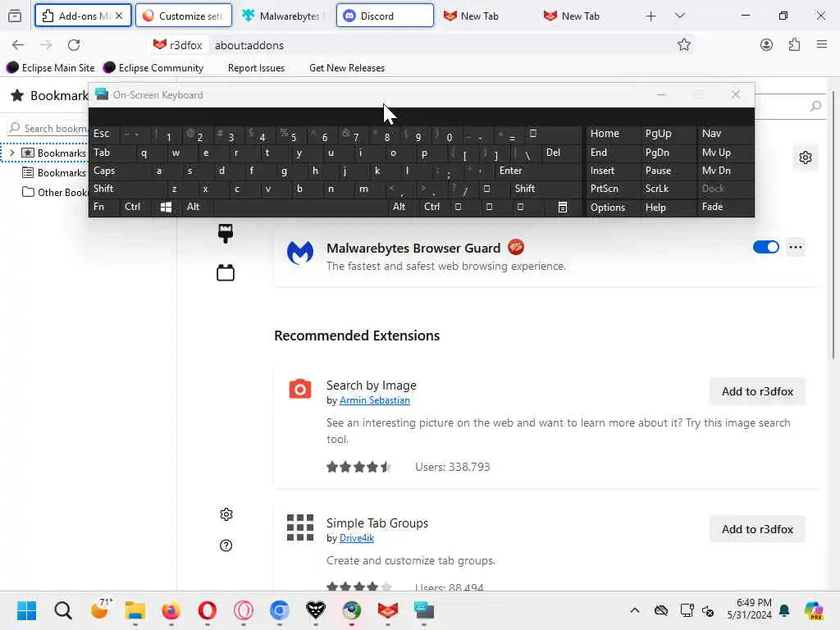Open Get New Releases bookmark
The image size is (840, 630).
pos(347,67)
